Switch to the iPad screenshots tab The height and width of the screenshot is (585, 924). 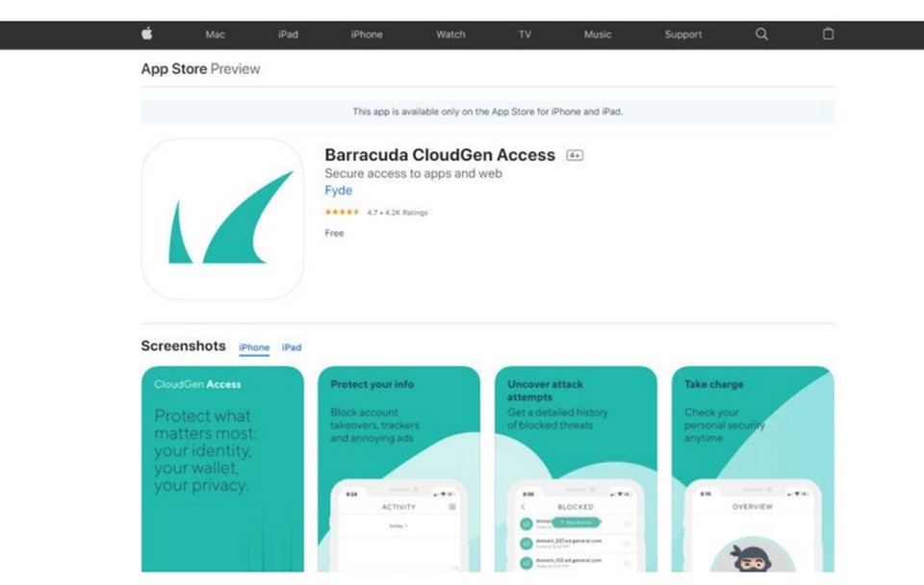(x=292, y=347)
